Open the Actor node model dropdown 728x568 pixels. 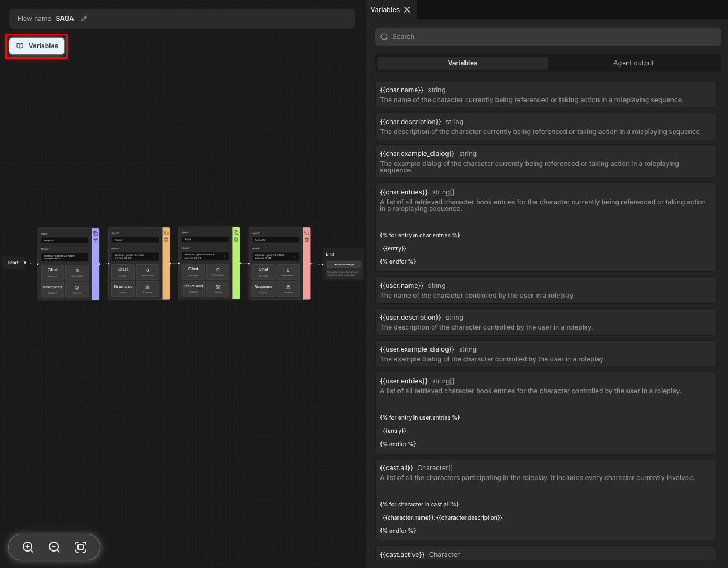pos(206,256)
